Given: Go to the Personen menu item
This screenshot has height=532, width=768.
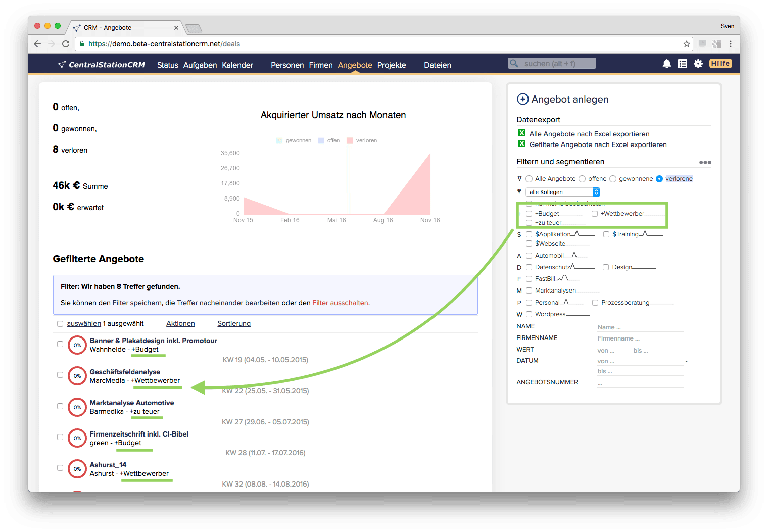Looking at the screenshot, I should (287, 65).
